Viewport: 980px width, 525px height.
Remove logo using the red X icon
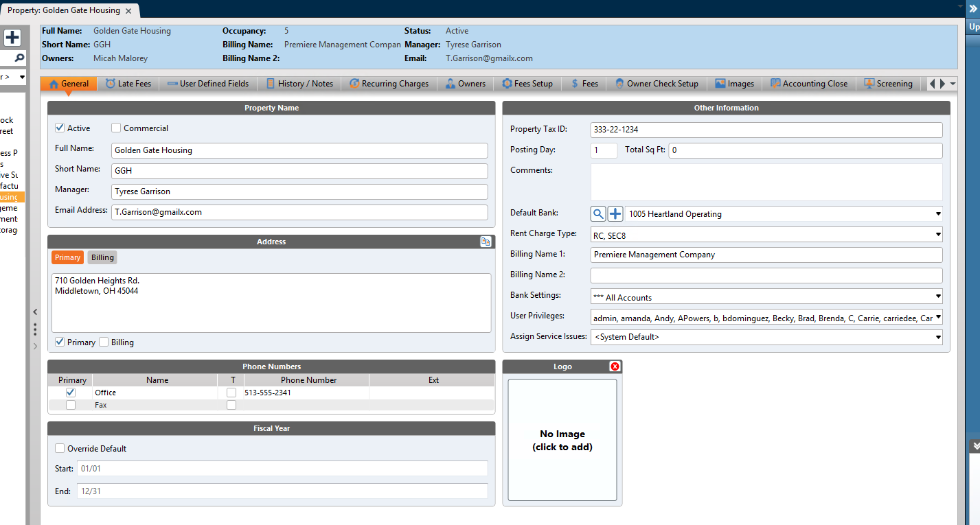615,366
